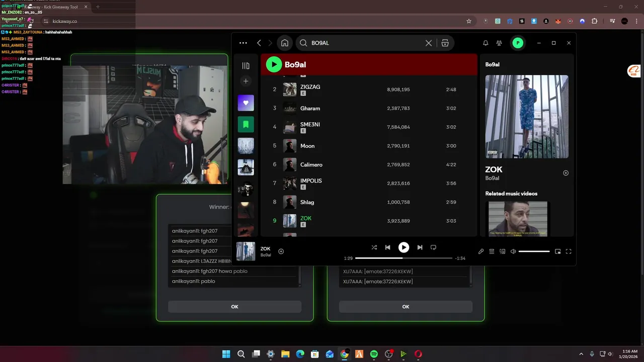Open Spotify Home
This screenshot has height=362, width=644.
click(x=285, y=43)
